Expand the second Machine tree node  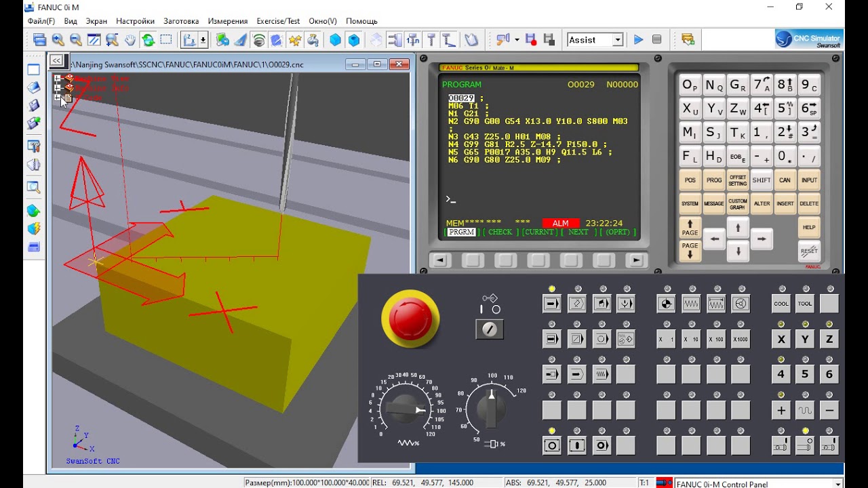tap(58, 87)
